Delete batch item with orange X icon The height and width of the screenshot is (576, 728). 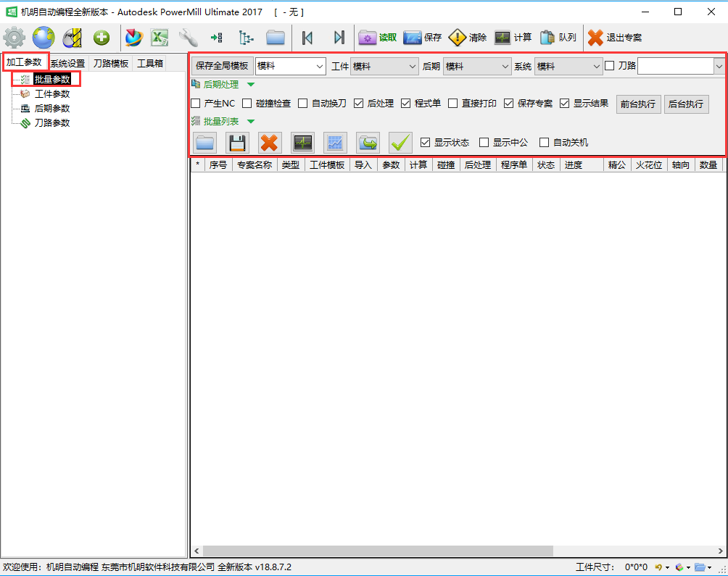(x=269, y=143)
